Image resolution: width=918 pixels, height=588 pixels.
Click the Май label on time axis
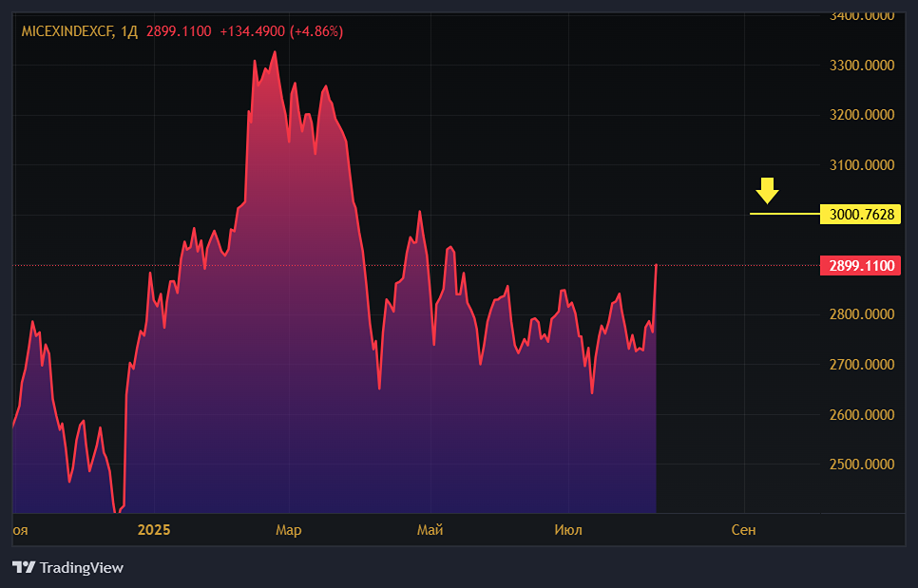pos(430,529)
